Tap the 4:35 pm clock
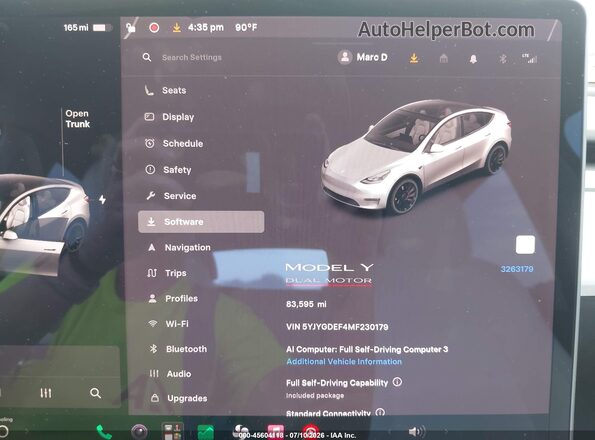595x440 pixels. pyautogui.click(x=205, y=28)
